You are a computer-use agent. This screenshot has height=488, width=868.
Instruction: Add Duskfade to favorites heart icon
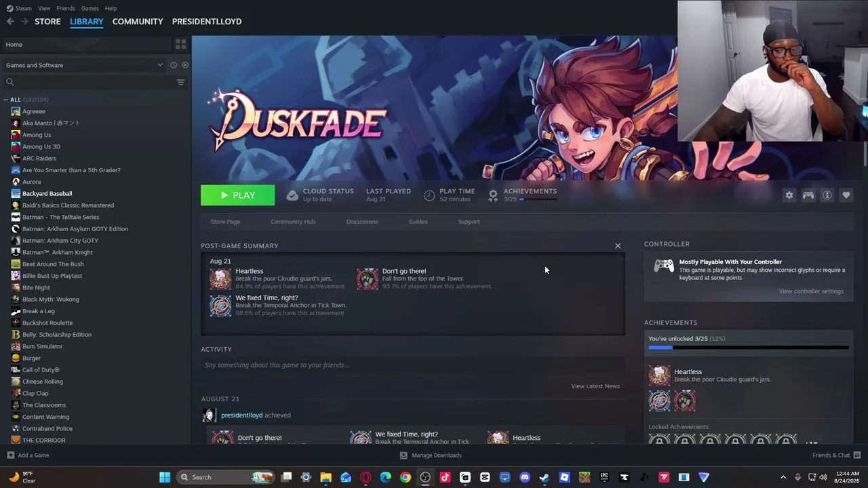click(846, 195)
